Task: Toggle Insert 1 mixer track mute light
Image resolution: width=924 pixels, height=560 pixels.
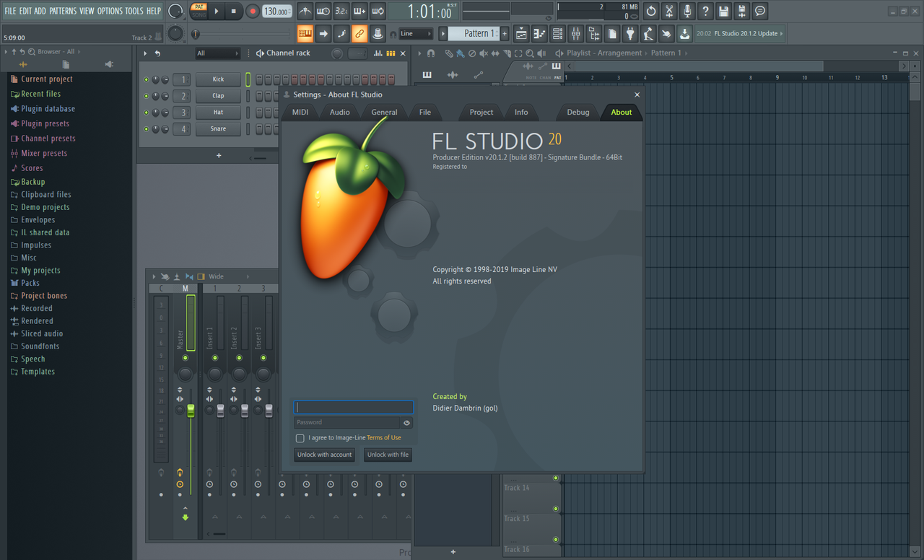Action: click(214, 358)
